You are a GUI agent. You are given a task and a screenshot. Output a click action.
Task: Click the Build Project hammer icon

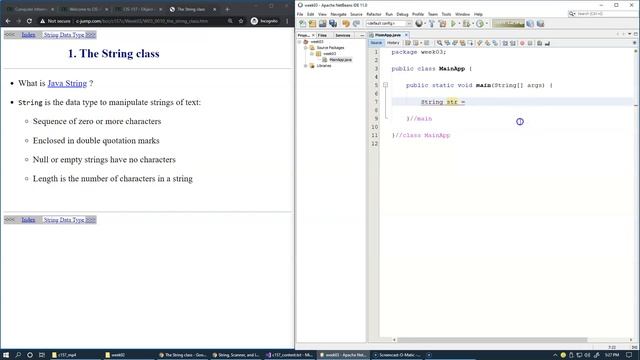coord(432,24)
